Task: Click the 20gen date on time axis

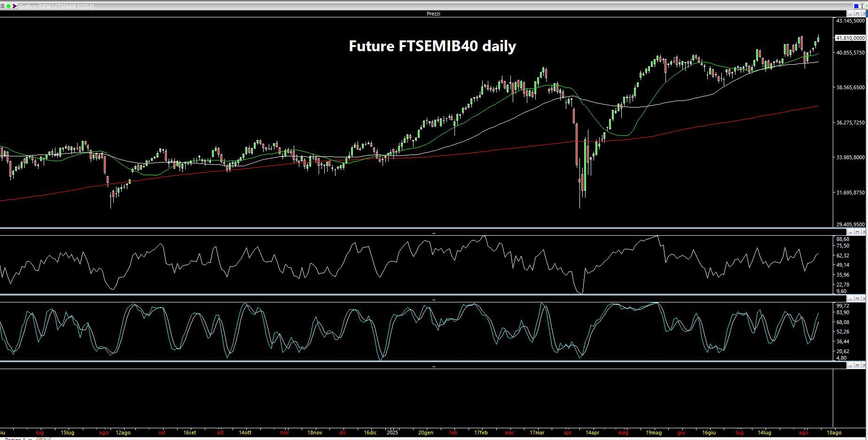Action: point(426,432)
